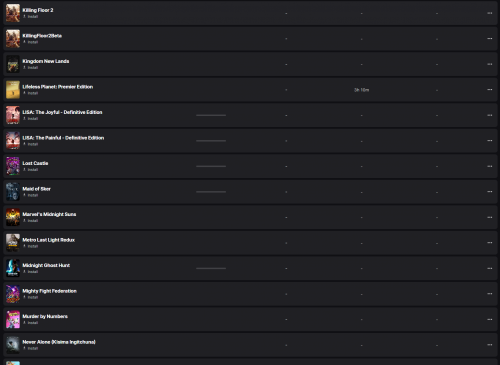Click the Midnight Ghost Hunt progress bar
Viewport: 500px width, 365px height.
coord(211,268)
